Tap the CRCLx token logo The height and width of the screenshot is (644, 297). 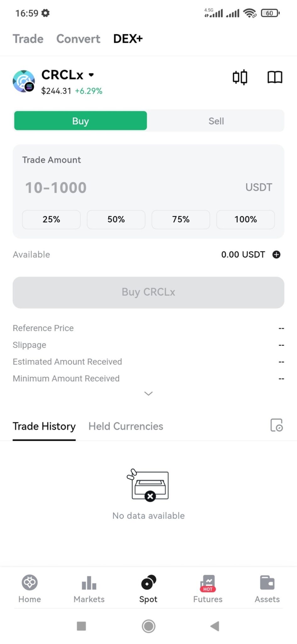click(x=24, y=81)
